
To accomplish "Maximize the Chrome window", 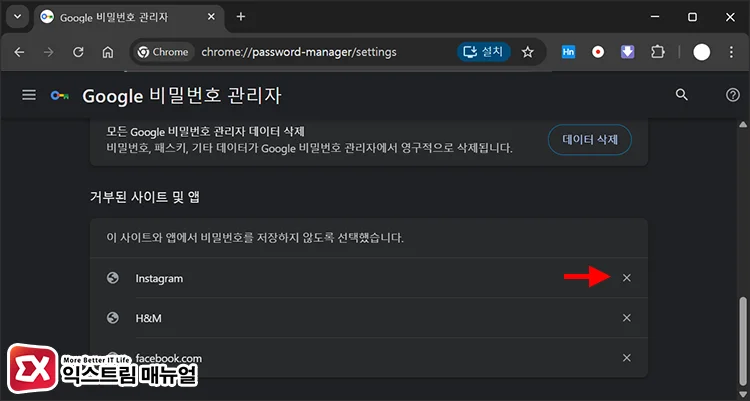I will pyautogui.click(x=692, y=17).
